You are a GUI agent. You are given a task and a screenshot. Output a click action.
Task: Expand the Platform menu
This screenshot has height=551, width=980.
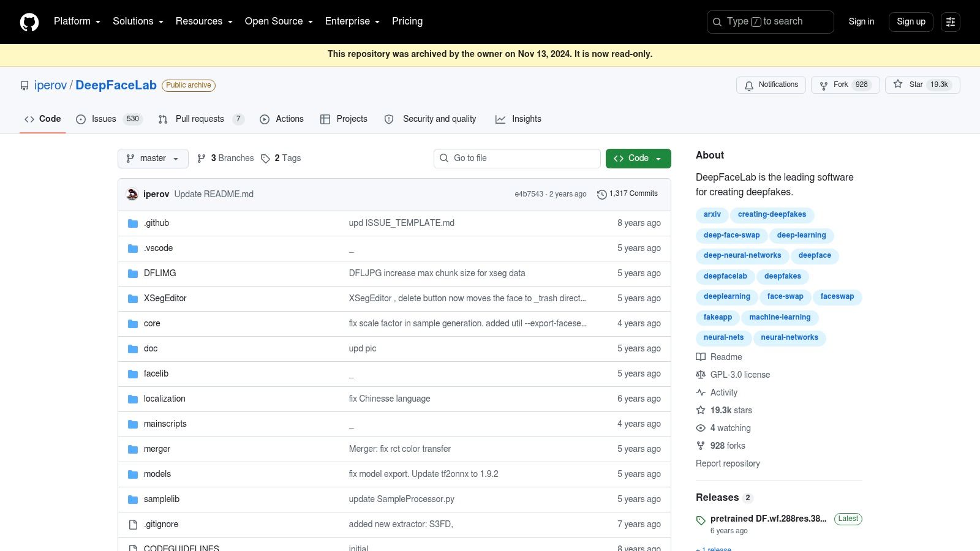pos(77,21)
